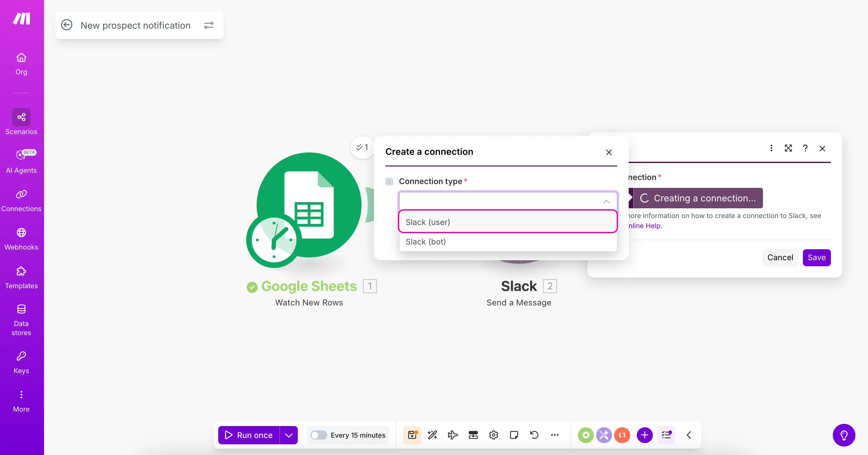
Task: Click the Watch New Rows caption
Action: point(309,303)
